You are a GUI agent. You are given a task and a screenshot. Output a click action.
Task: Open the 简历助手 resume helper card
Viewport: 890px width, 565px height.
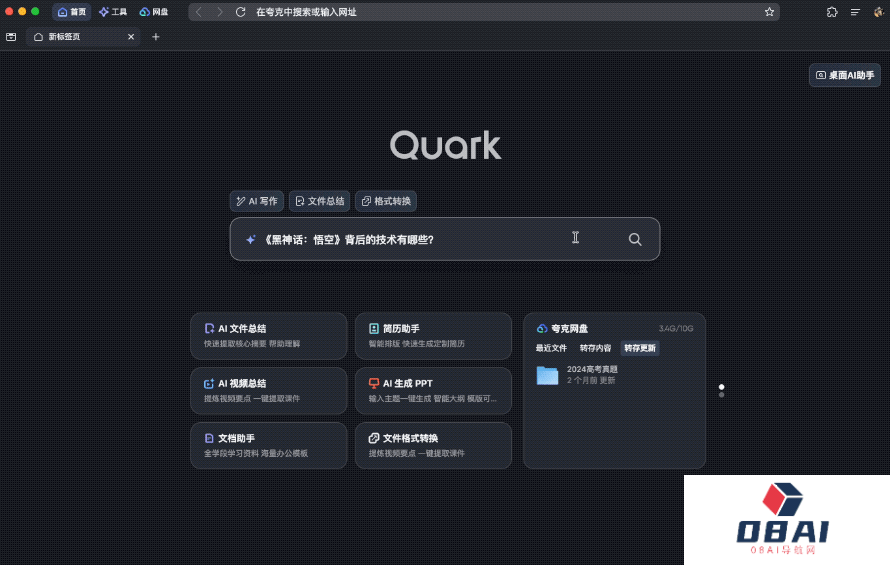click(x=432, y=335)
